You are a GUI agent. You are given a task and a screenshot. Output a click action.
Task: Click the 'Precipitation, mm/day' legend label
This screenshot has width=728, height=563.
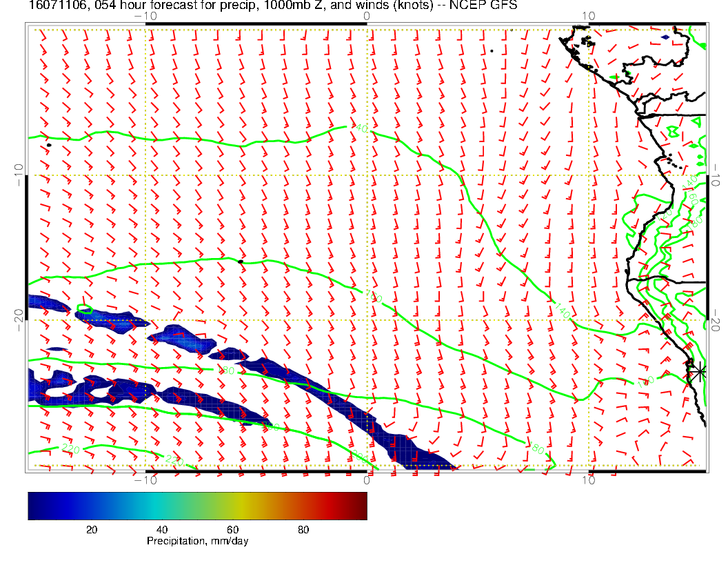click(x=197, y=542)
